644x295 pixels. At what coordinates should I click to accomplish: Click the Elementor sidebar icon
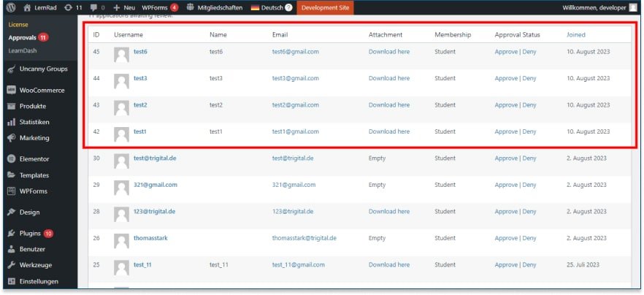tap(12, 159)
